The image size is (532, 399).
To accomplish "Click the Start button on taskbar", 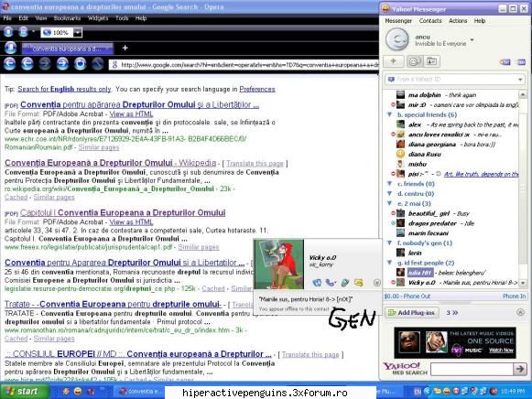I will [24, 391].
